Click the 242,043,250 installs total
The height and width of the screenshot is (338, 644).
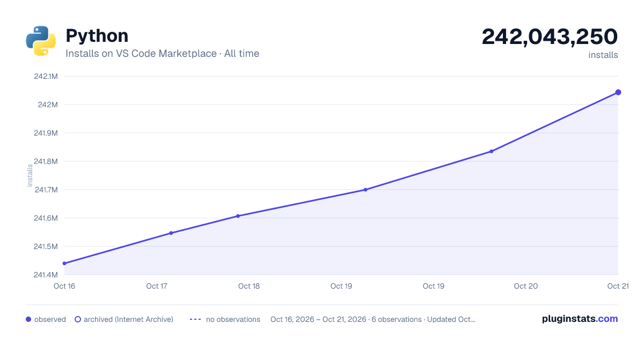[550, 36]
